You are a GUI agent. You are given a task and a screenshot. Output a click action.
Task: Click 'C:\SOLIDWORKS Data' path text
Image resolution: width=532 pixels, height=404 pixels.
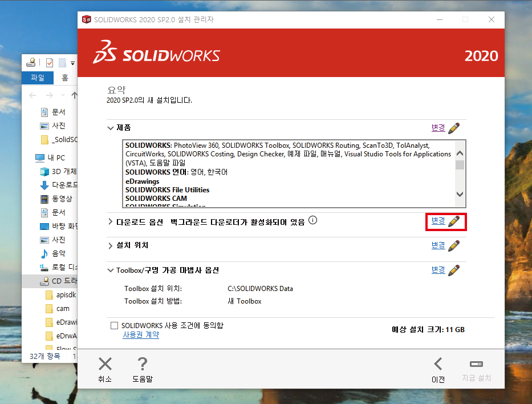point(260,289)
